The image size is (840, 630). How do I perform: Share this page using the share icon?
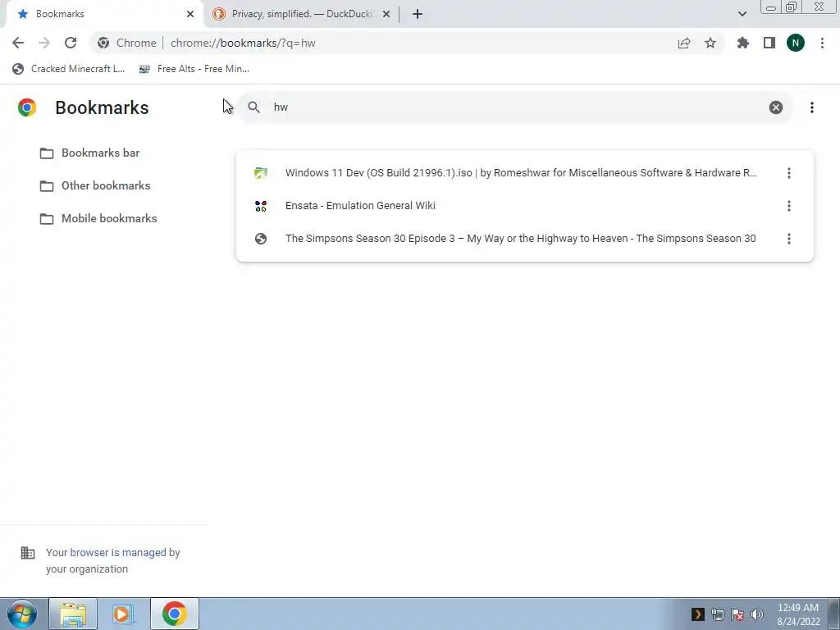(x=684, y=43)
